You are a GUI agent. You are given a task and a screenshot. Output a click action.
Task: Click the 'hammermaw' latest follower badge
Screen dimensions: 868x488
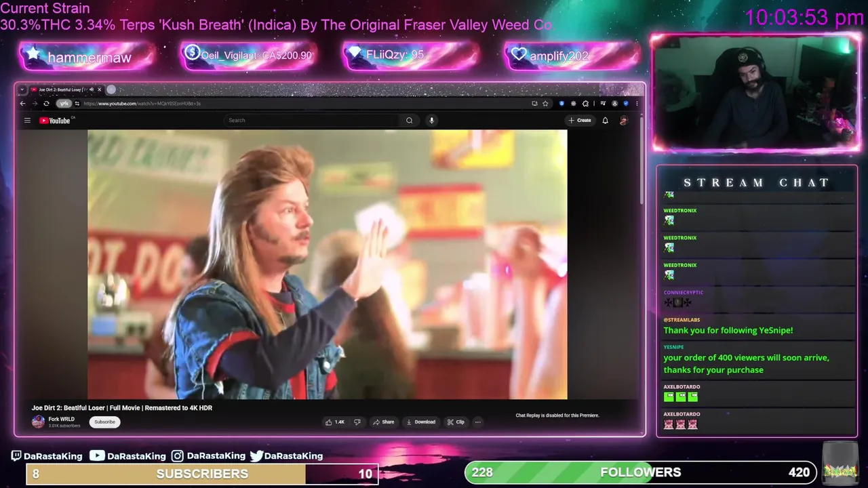tap(88, 58)
